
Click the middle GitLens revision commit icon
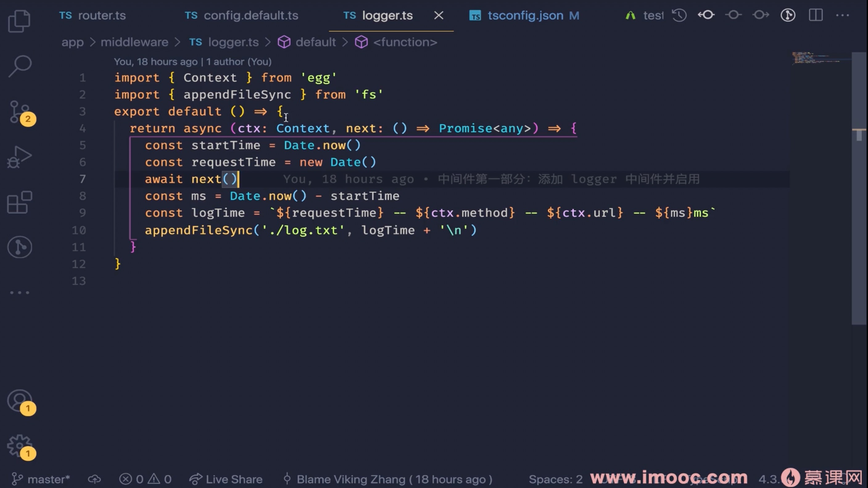(734, 15)
